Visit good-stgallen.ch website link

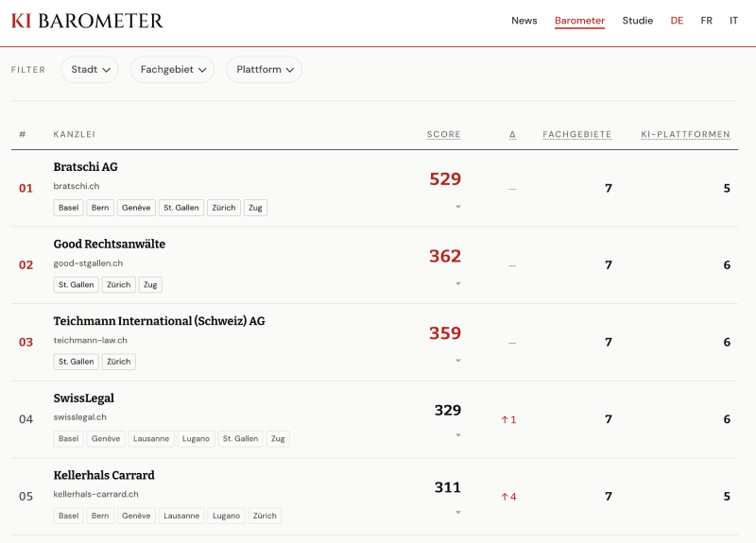pyautogui.click(x=88, y=263)
